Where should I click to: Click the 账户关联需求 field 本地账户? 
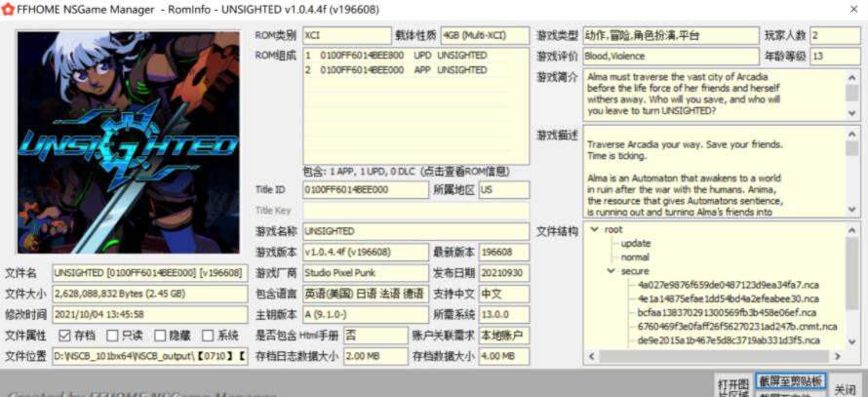point(504,335)
